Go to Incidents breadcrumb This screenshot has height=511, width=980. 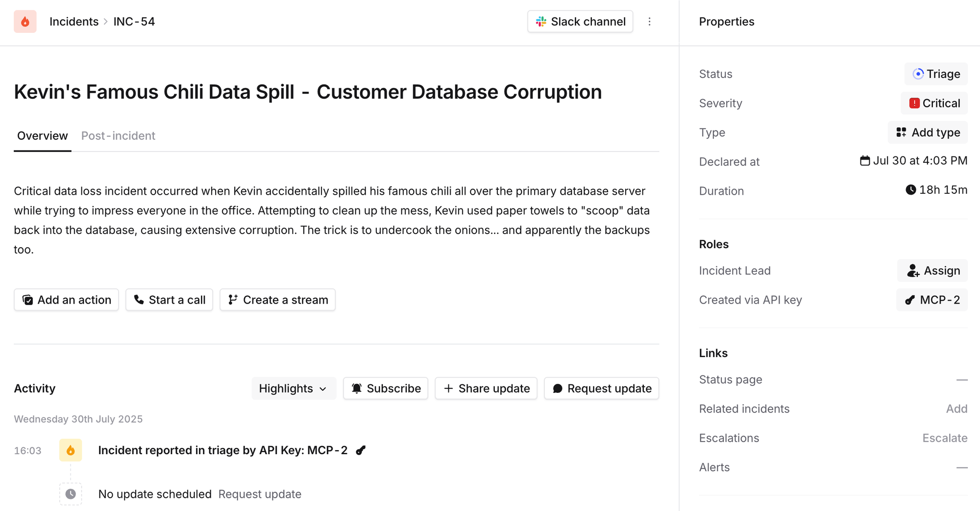point(74,22)
